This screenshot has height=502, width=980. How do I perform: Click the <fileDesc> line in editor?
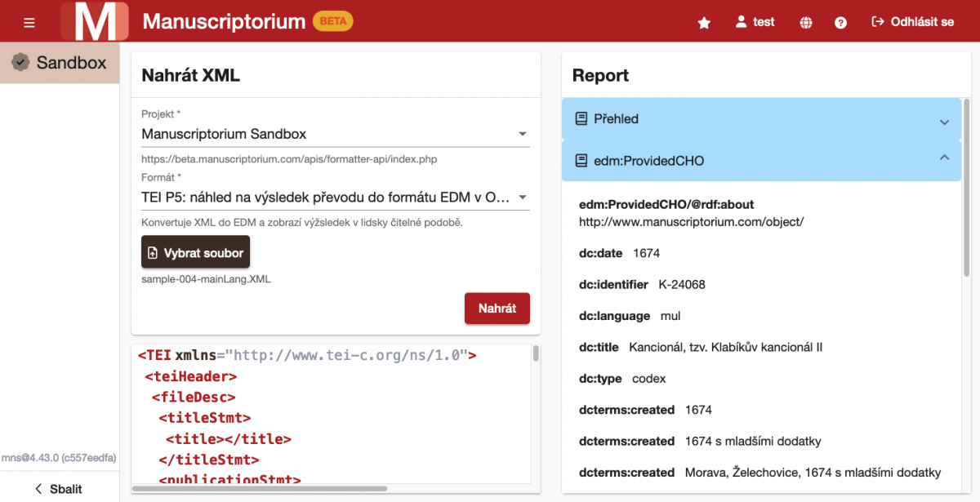click(194, 398)
